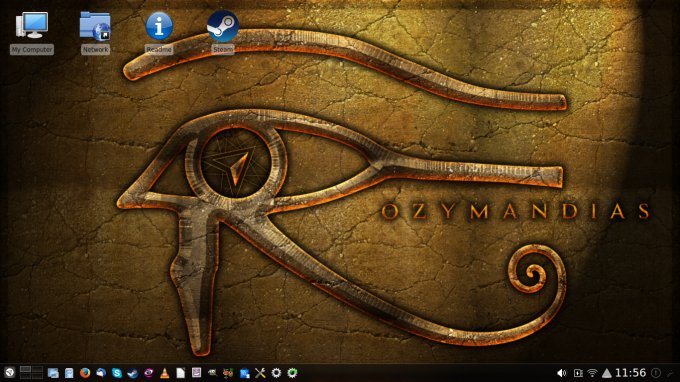The height and width of the screenshot is (382, 680).
Task: Click the show desktop windows icon in taskbar
Action: coord(53,373)
